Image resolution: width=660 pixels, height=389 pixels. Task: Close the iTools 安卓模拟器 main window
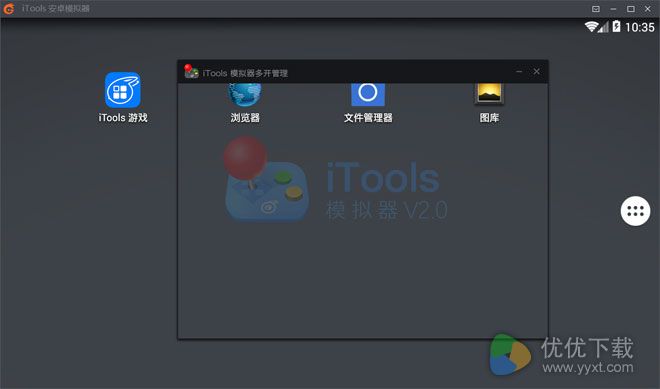click(x=648, y=8)
